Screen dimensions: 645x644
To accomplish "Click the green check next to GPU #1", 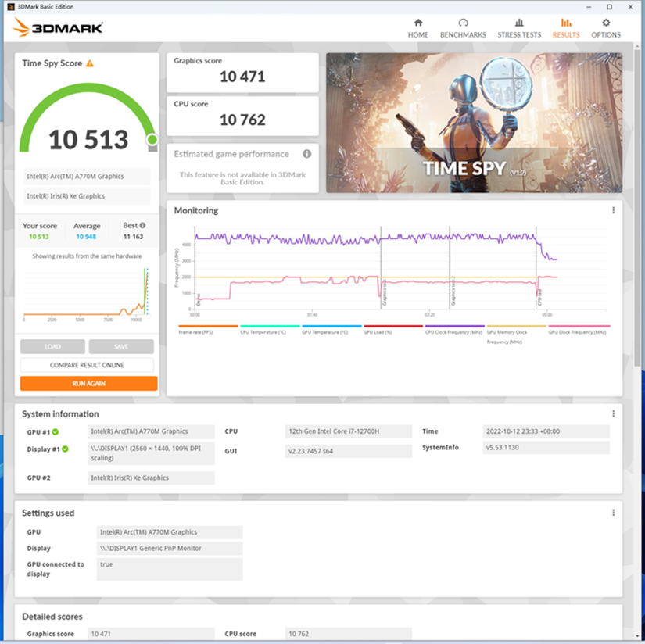I will point(56,431).
